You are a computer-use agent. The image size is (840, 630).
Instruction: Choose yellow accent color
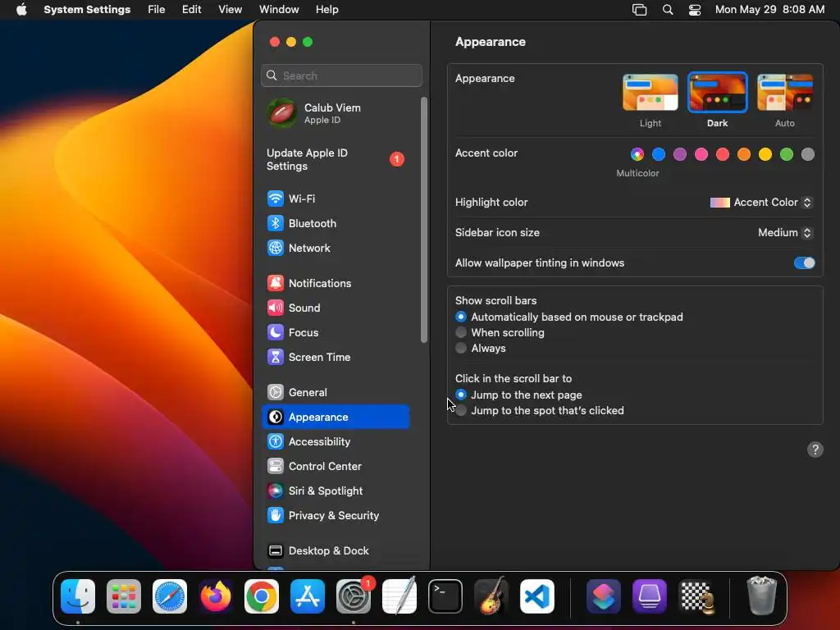click(x=765, y=154)
